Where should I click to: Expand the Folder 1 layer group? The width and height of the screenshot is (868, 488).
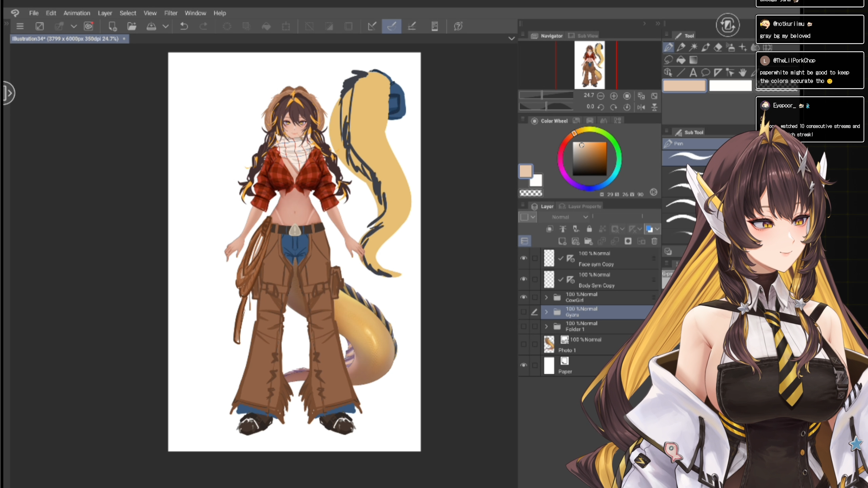click(546, 326)
